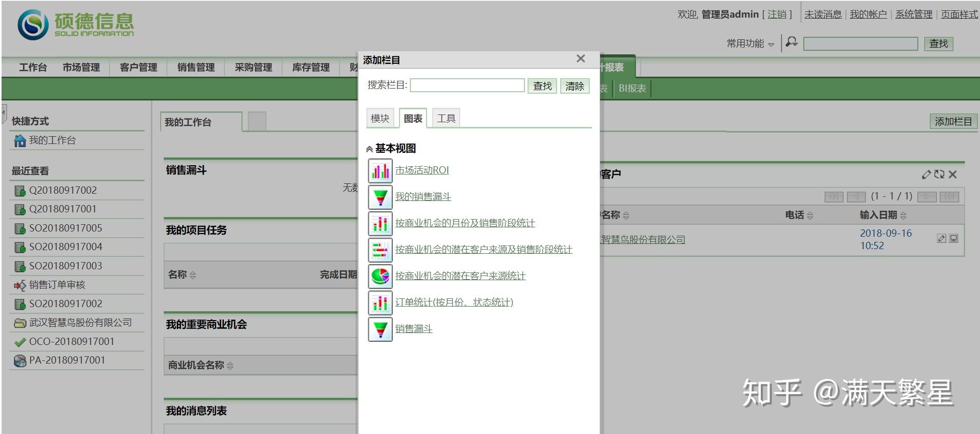Screen dimensions: 980x434
Task: Open 我的帐户 link
Action: [868, 15]
